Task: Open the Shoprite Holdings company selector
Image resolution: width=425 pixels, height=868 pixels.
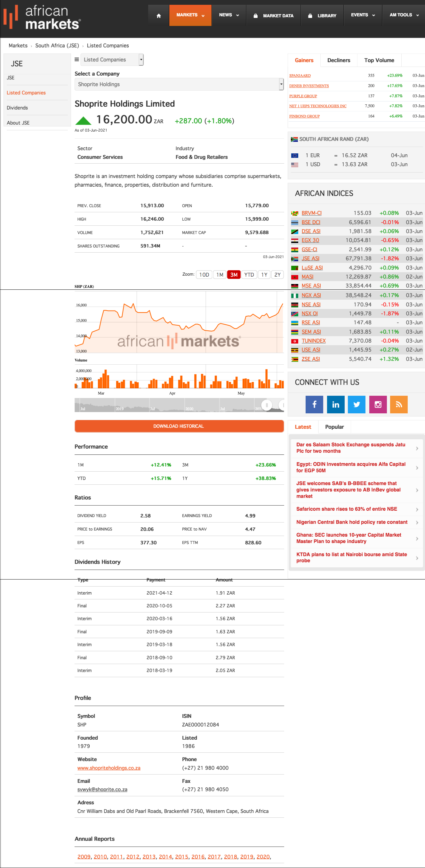Action: [x=179, y=84]
